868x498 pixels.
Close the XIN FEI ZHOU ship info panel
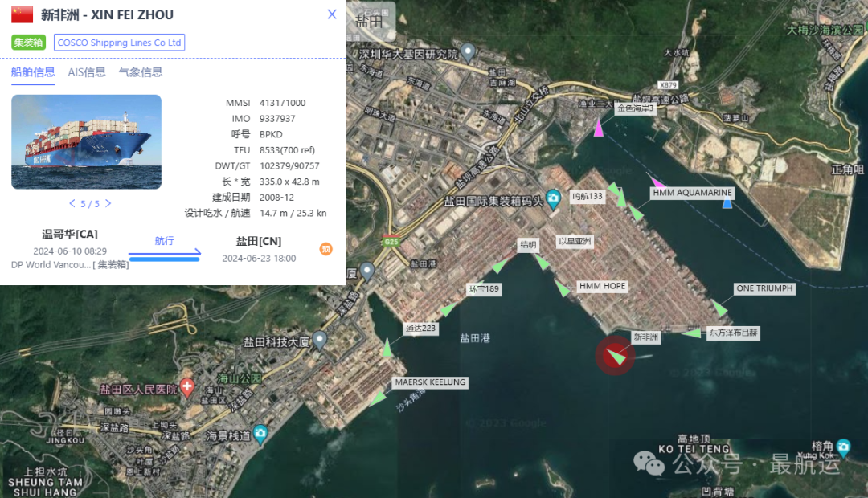point(332,14)
